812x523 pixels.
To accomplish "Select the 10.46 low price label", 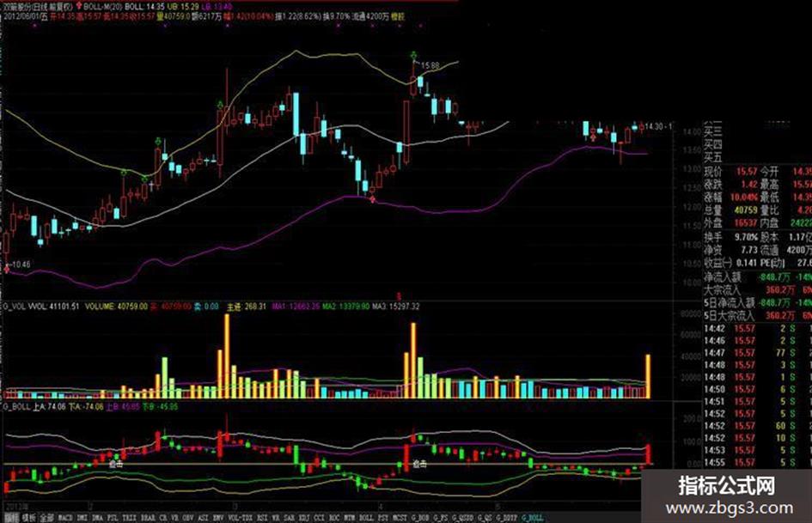I will pos(21,265).
